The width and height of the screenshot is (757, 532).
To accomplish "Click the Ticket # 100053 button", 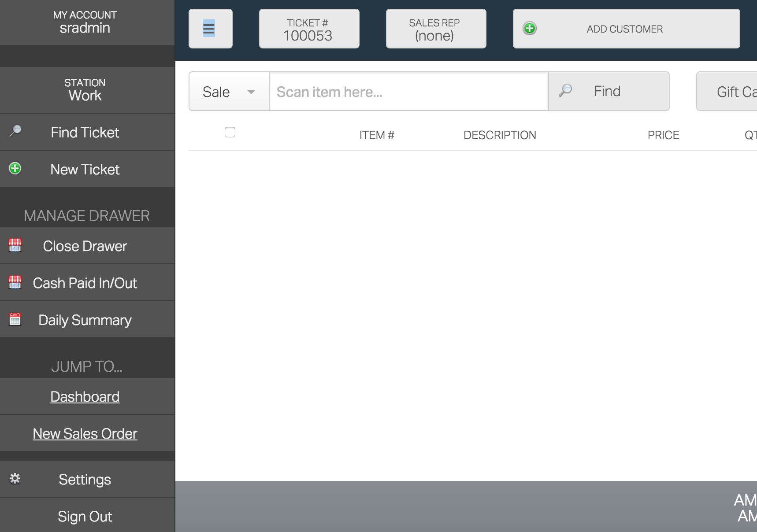I will point(309,29).
